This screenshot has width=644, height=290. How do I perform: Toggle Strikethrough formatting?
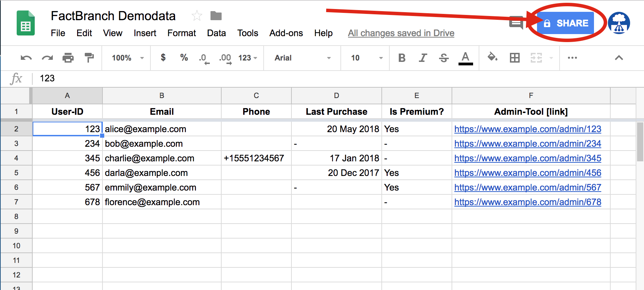(444, 58)
